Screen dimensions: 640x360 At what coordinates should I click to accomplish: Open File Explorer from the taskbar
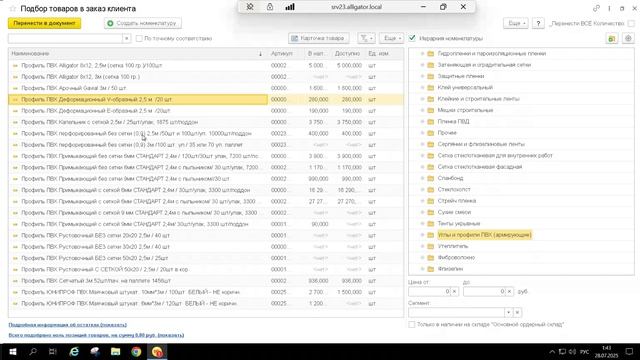coord(116,351)
